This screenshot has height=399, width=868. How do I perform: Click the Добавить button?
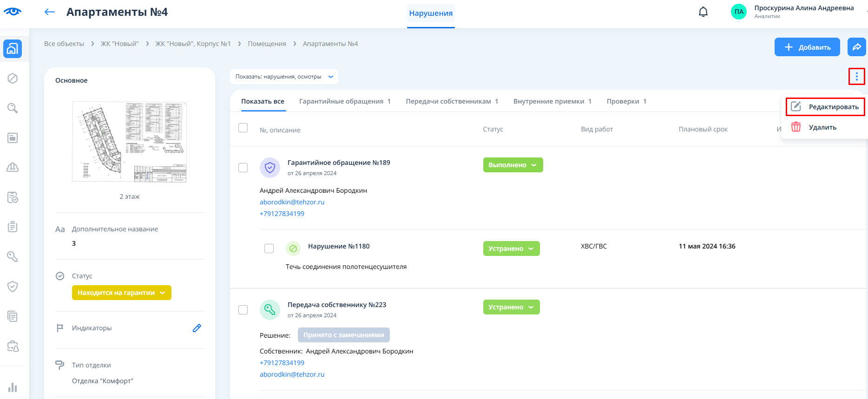[x=807, y=47]
